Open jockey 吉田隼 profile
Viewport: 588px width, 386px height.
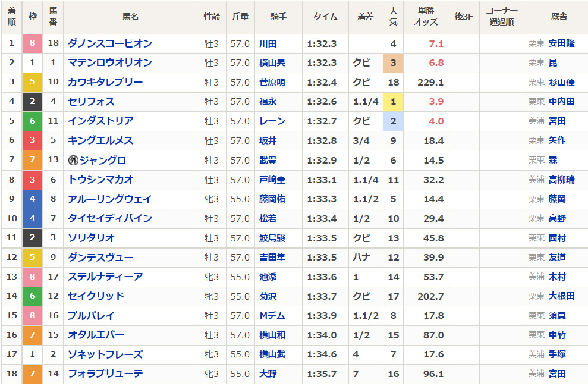click(x=272, y=258)
